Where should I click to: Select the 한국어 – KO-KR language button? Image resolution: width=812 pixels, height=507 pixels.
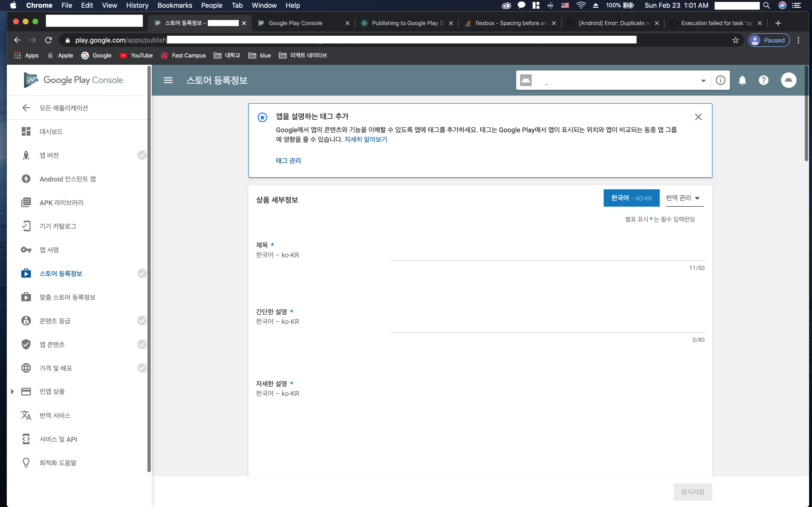[631, 198]
